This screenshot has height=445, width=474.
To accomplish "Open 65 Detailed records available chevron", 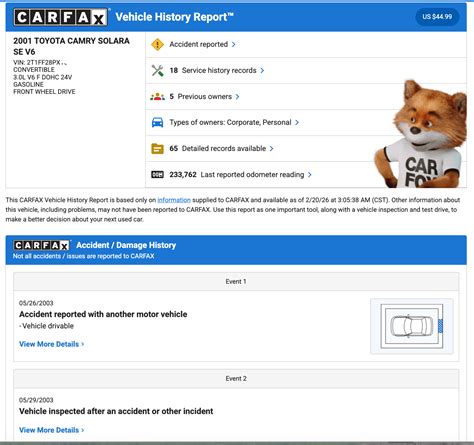I will click(x=272, y=148).
